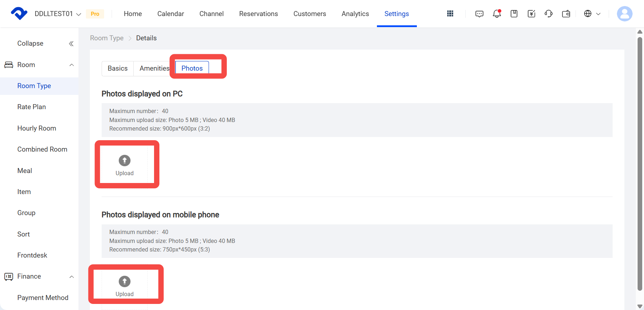Open the DDLLTEST01 property dropdown
The image size is (644, 310).
58,14
